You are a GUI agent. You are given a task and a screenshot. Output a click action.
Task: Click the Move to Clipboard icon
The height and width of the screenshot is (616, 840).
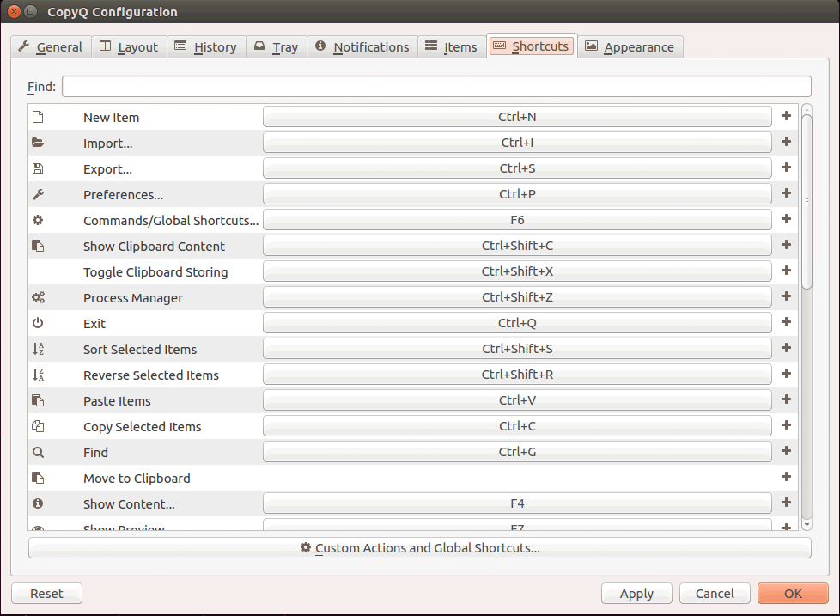coord(38,478)
